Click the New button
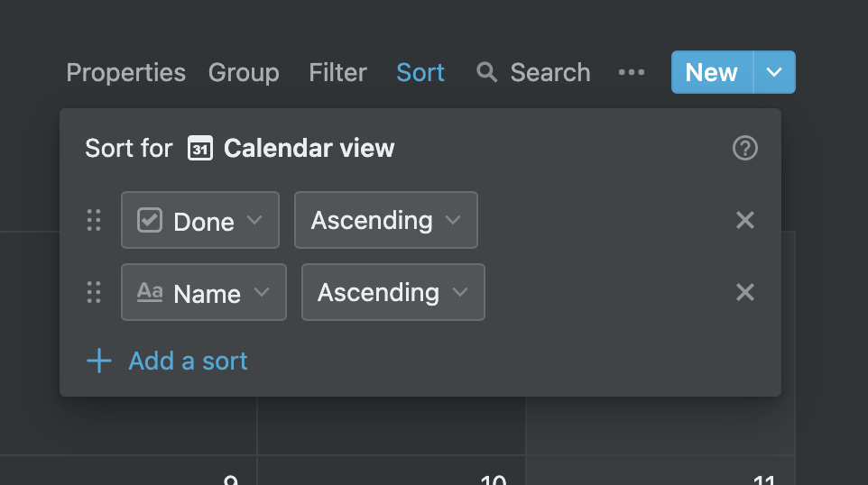This screenshot has width=868, height=485. tap(712, 72)
